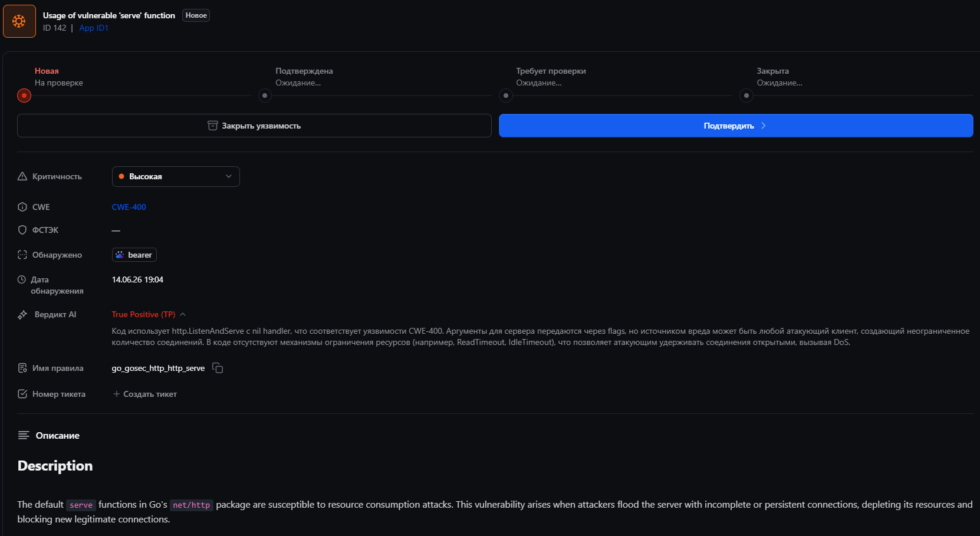Screen dimensions: 980x536
Task: Click the 'serve' code snippet
Action: pos(81,505)
